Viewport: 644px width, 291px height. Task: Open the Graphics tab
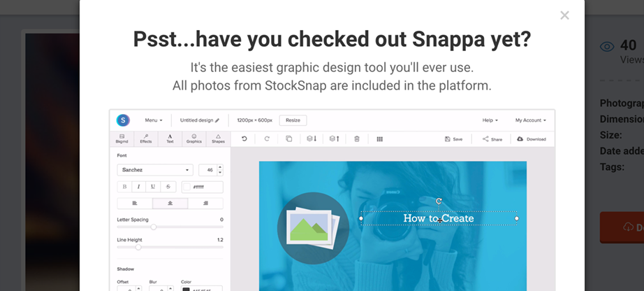coord(194,139)
